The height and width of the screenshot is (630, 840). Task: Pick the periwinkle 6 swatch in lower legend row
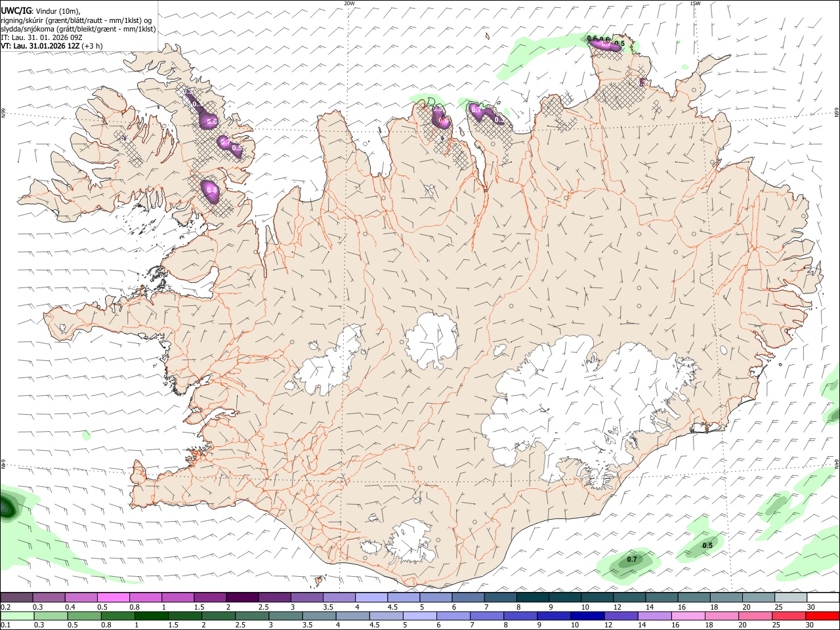(453, 616)
